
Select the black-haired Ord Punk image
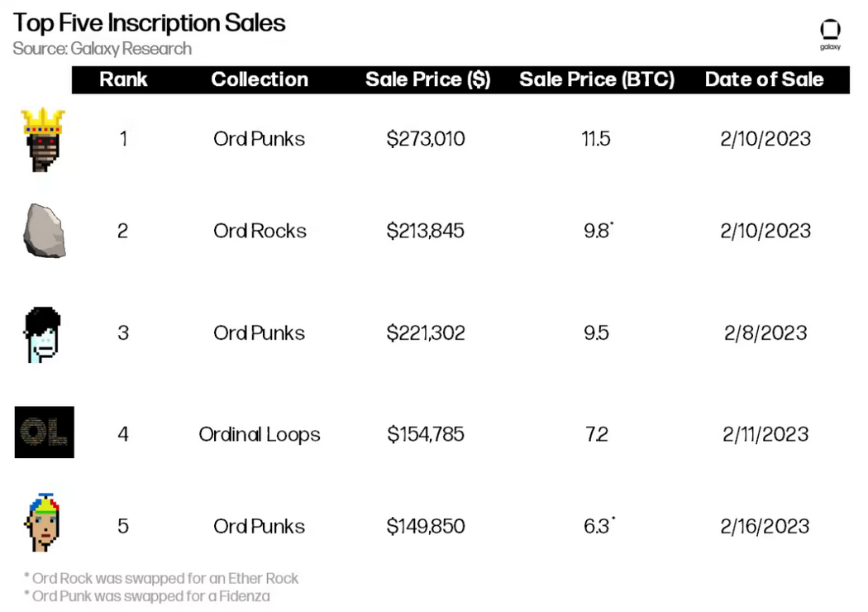click(x=42, y=334)
